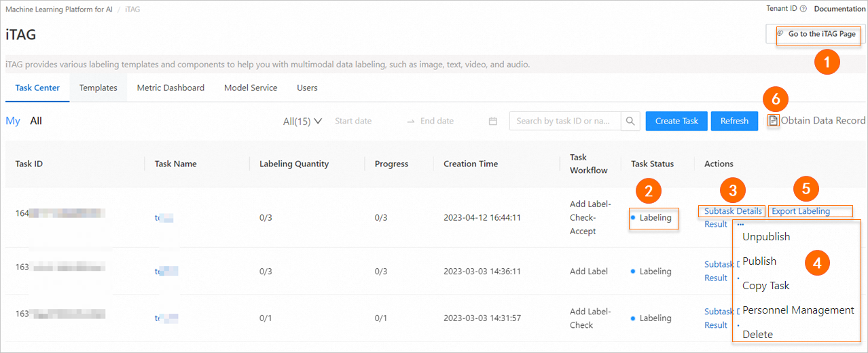The width and height of the screenshot is (868, 353).
Task: Click creation time 2023-03-03 14:36:11
Action: coord(482,272)
